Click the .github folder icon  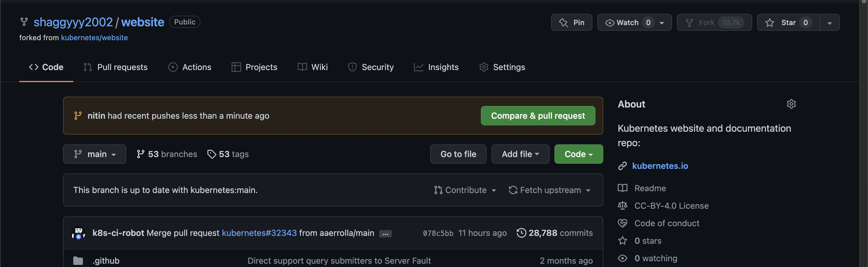(x=78, y=261)
